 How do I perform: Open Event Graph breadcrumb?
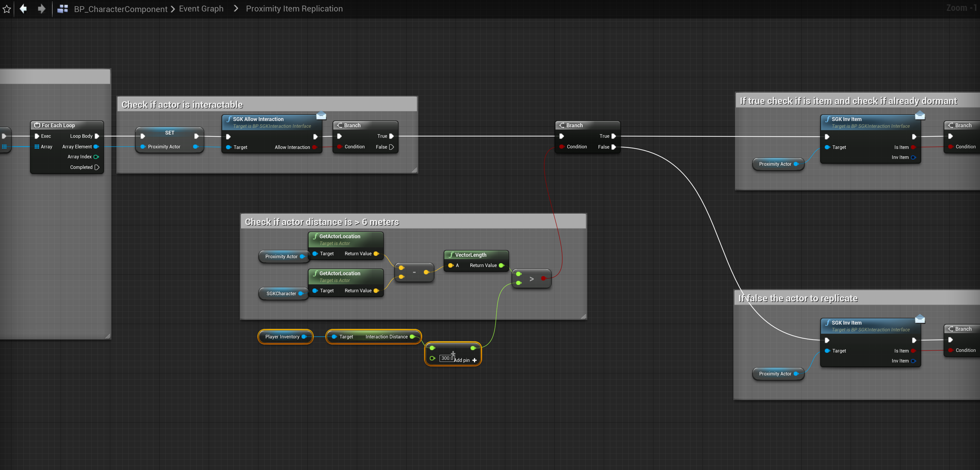201,9
